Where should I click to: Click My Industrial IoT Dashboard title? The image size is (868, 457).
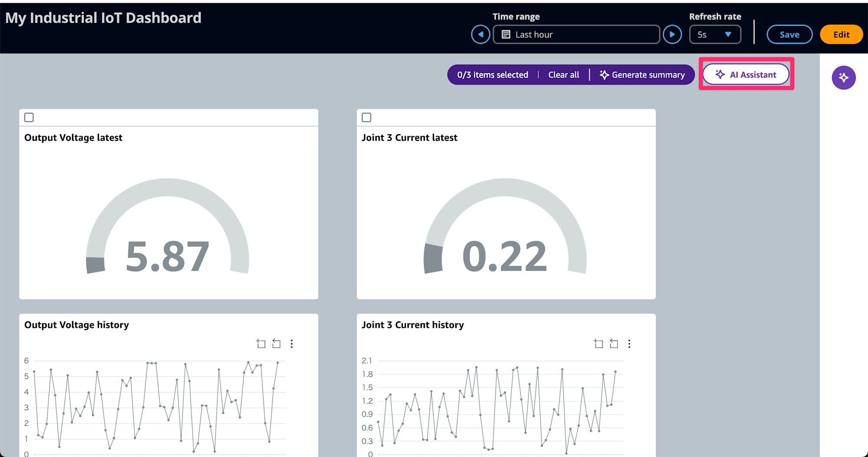point(103,18)
